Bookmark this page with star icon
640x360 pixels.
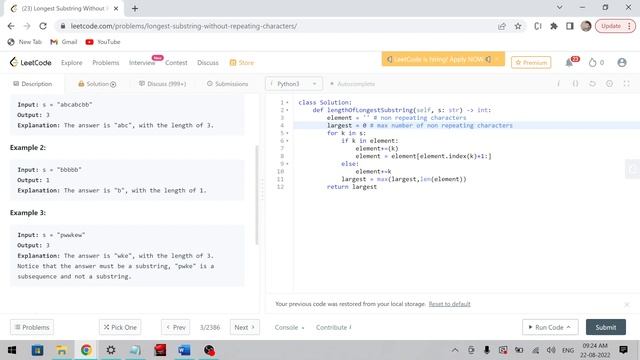(518, 26)
